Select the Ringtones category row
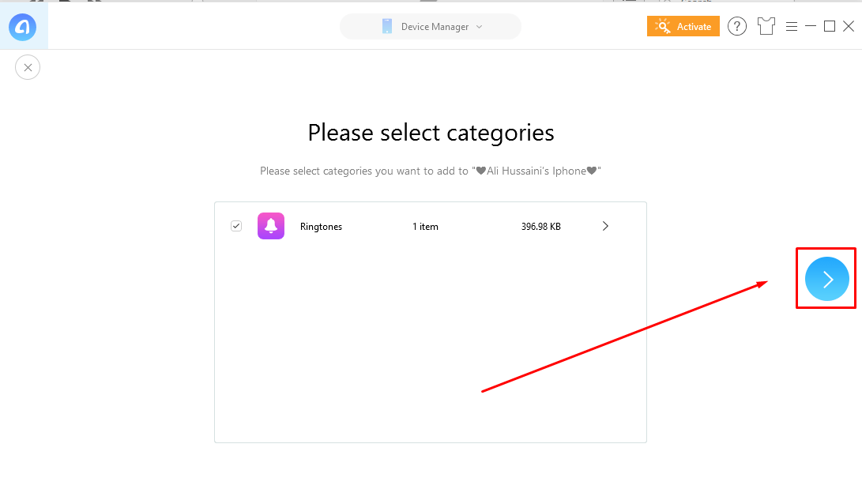This screenshot has width=862, height=504. [x=431, y=226]
